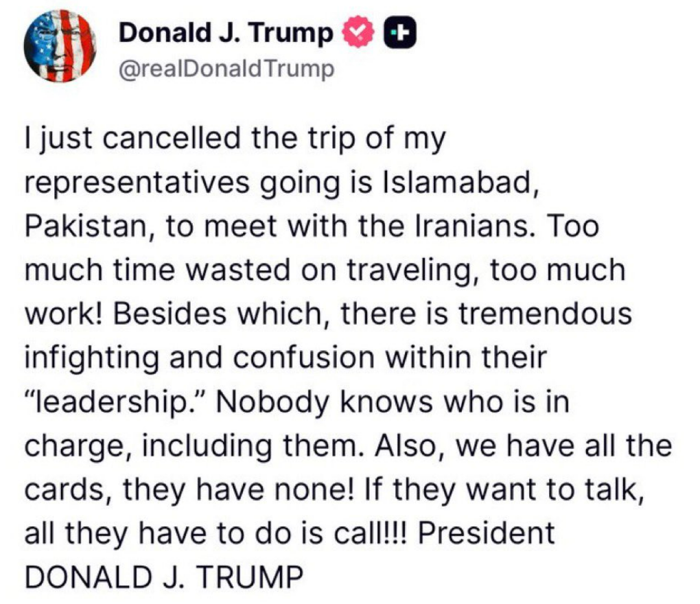Viewport: 700px width, 604px height.
Task: Click the word 'representatives' in the post
Action: pos(137,183)
